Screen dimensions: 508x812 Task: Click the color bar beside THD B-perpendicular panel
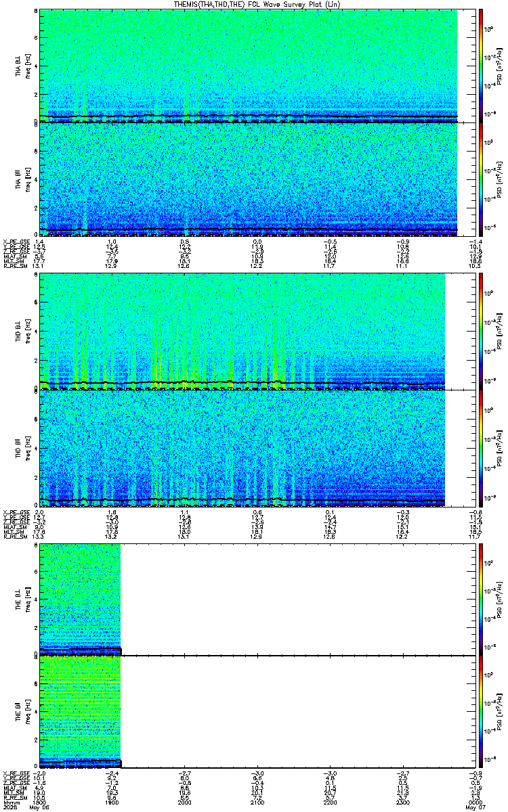click(x=481, y=331)
